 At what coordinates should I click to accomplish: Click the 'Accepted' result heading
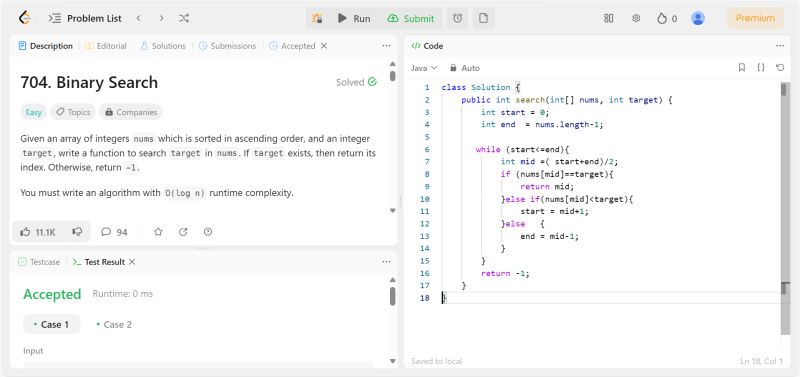click(52, 294)
